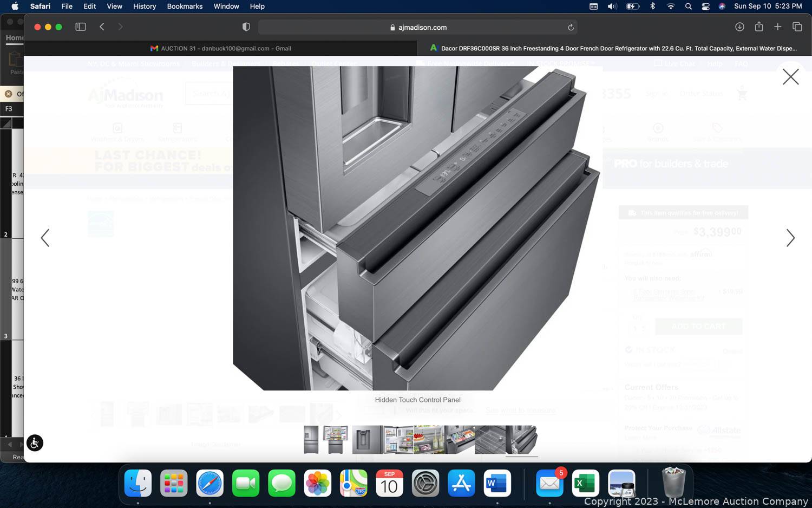Open the Window menu
The image size is (812, 508).
(226, 6)
